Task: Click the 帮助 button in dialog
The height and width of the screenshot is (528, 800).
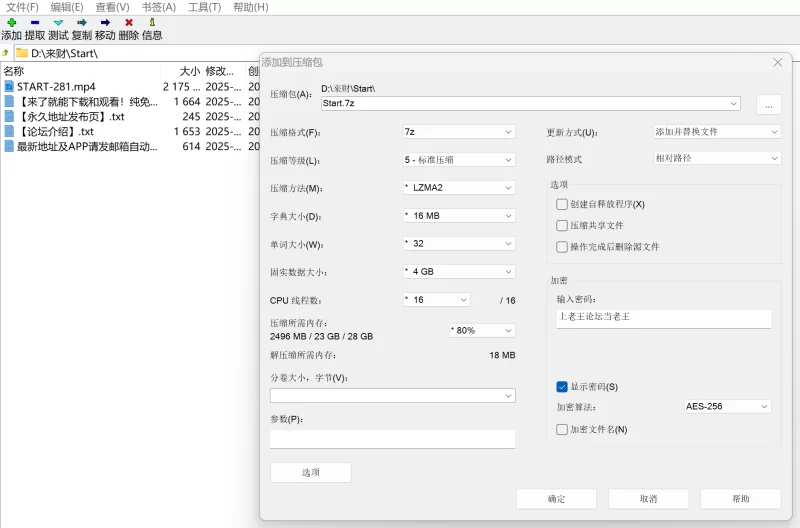Action: tap(741, 498)
